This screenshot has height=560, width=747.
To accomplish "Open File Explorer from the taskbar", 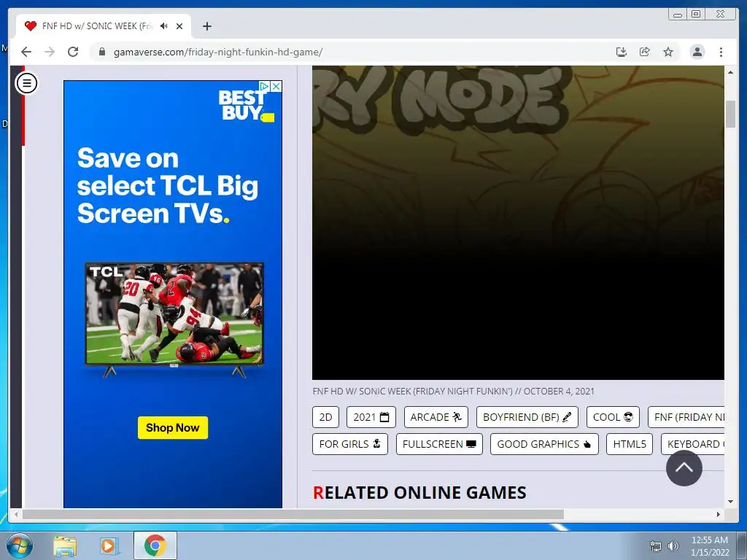I will coord(65,546).
